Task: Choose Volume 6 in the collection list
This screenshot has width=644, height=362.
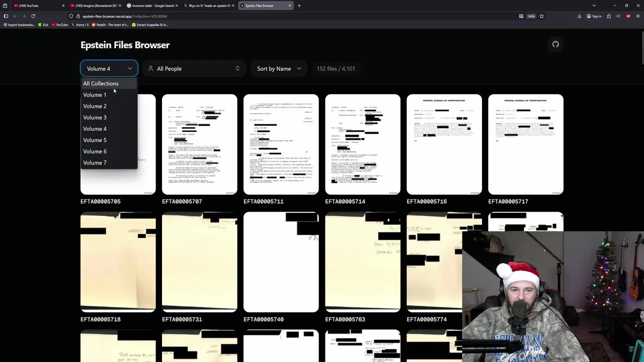Action: (109, 151)
